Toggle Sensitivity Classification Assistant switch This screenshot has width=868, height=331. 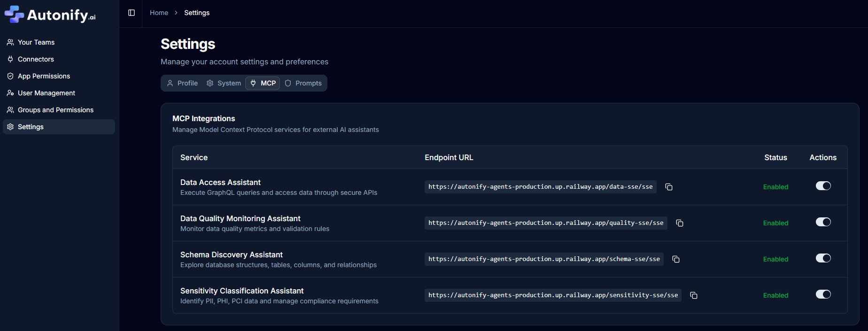(823, 294)
